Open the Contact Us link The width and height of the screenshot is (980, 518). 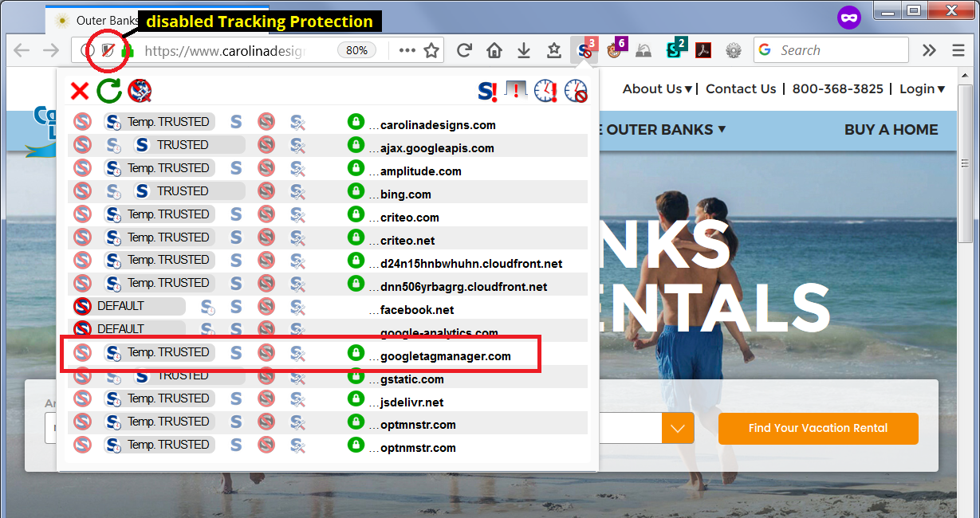click(741, 89)
